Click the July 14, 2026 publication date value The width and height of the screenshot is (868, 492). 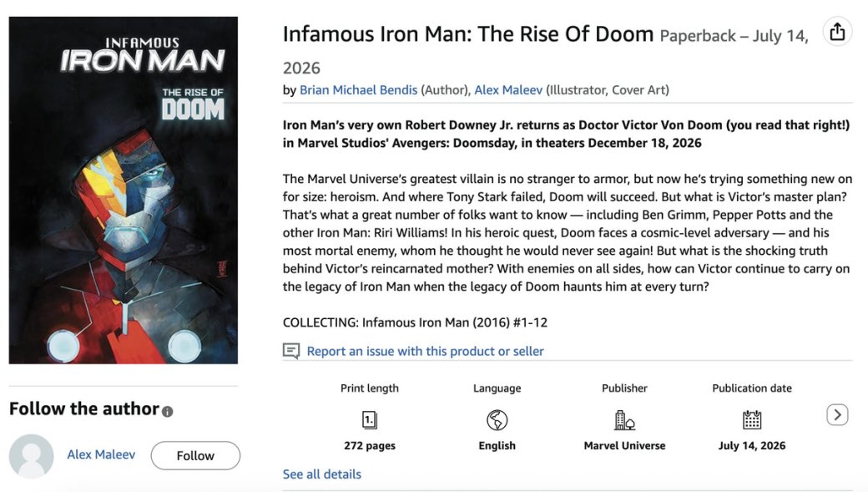coord(751,445)
